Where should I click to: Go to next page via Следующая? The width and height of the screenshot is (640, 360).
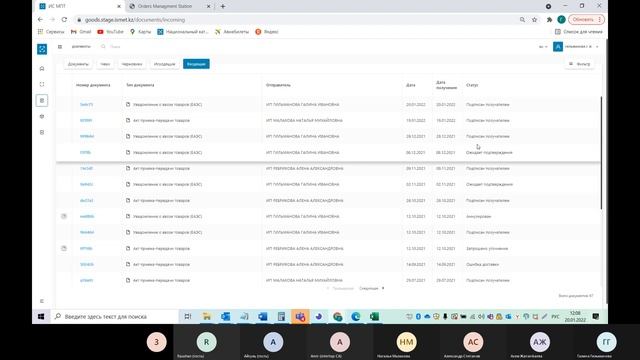(x=371, y=289)
